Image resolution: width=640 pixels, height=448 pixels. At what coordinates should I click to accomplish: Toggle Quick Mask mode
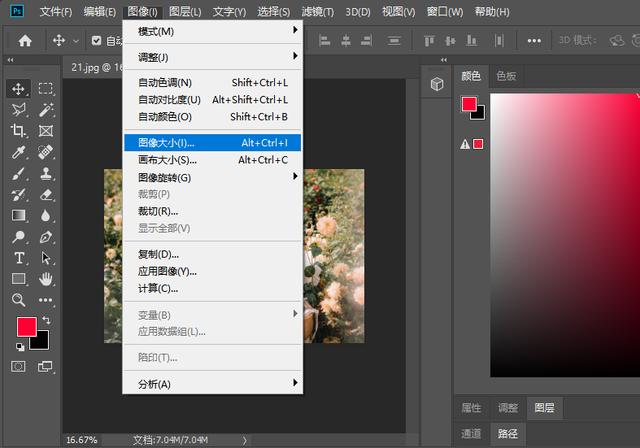[18, 366]
